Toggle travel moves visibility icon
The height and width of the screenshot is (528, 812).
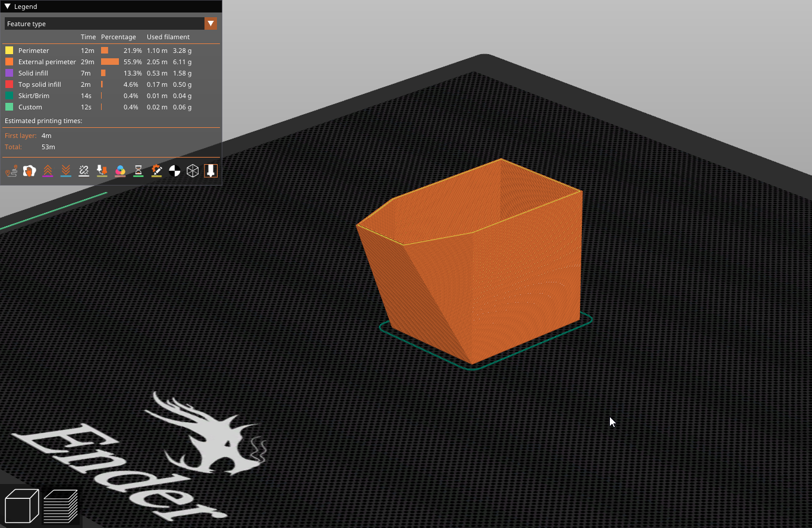[x=11, y=171]
